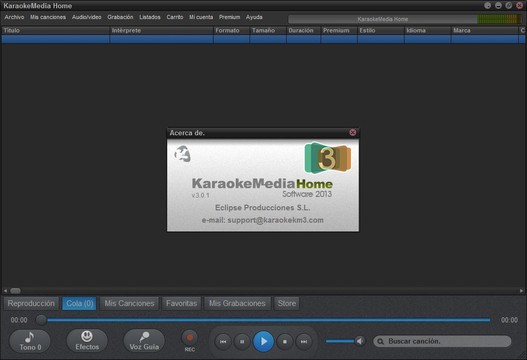Open the Archivo menu

pyautogui.click(x=14, y=17)
